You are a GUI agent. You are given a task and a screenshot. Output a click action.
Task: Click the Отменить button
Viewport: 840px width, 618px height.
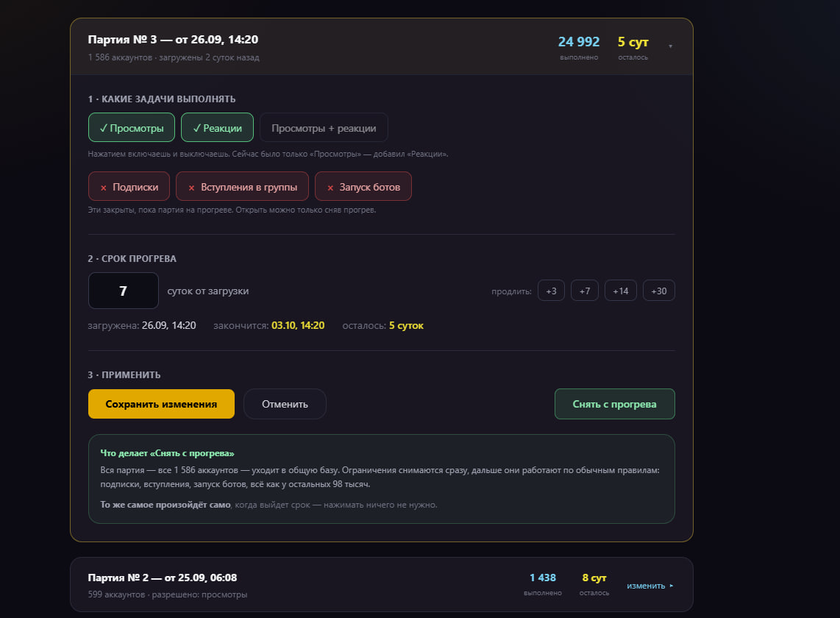tap(285, 404)
